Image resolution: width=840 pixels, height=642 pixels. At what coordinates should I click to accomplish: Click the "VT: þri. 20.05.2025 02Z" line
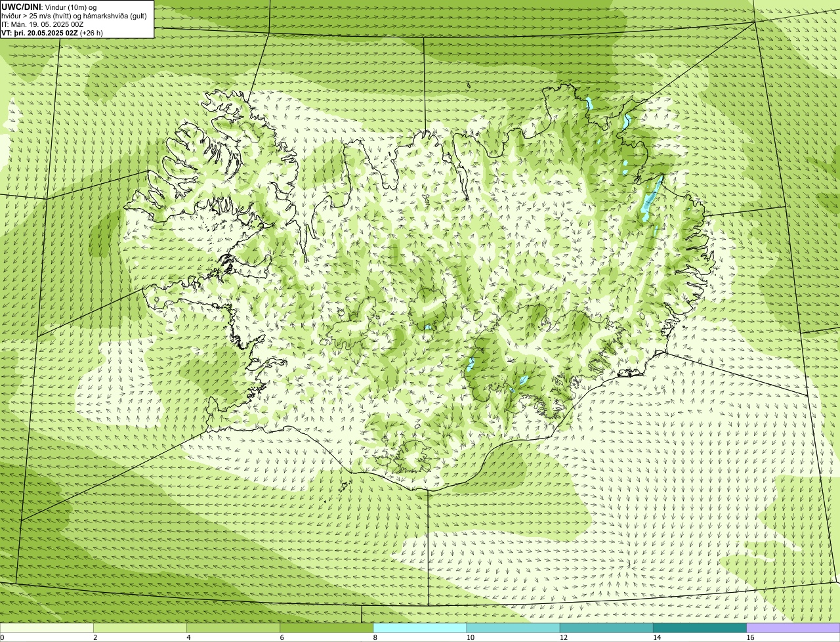52,32
